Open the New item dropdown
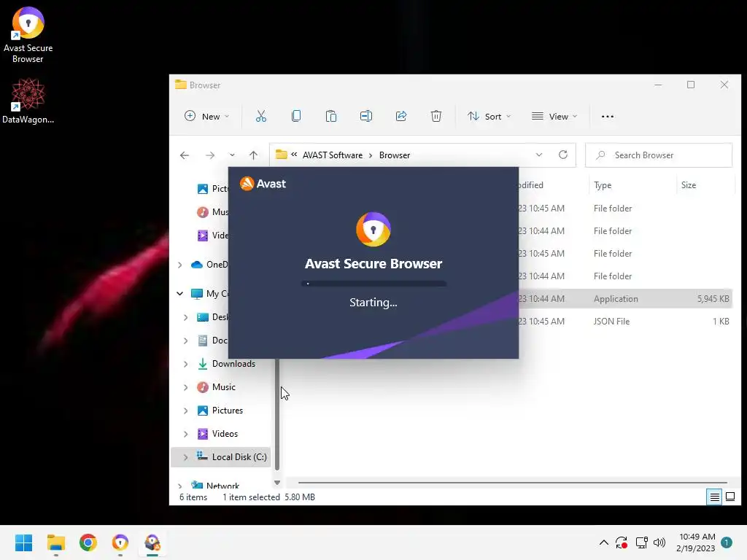This screenshot has width=747, height=560. pos(206,116)
